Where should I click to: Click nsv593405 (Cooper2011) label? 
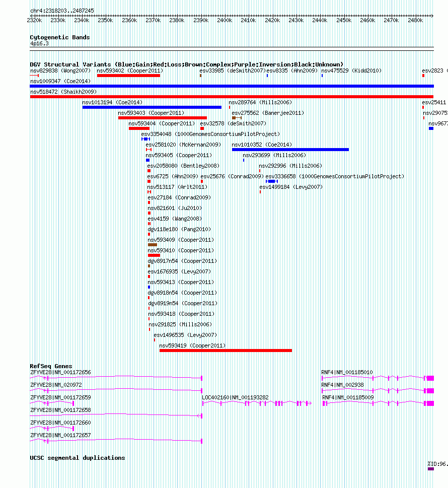pyautogui.click(x=179, y=155)
